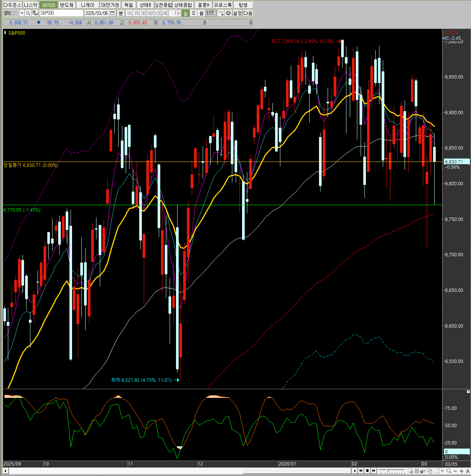Click the dashed chart range icon

436,471
